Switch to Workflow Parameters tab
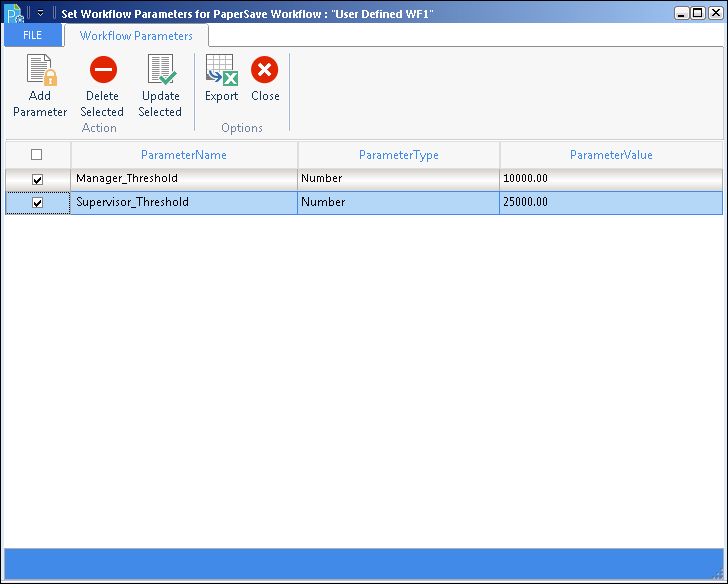This screenshot has width=728, height=584. point(136,36)
